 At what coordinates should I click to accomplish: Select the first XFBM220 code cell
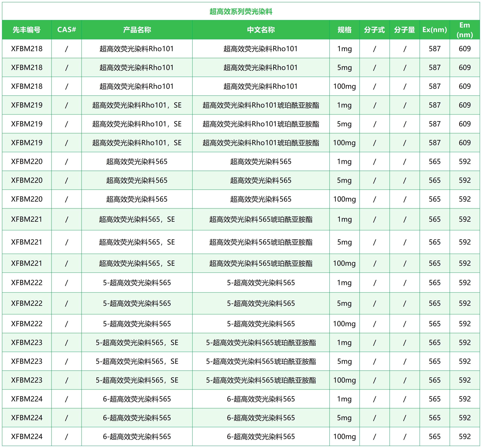27,161
